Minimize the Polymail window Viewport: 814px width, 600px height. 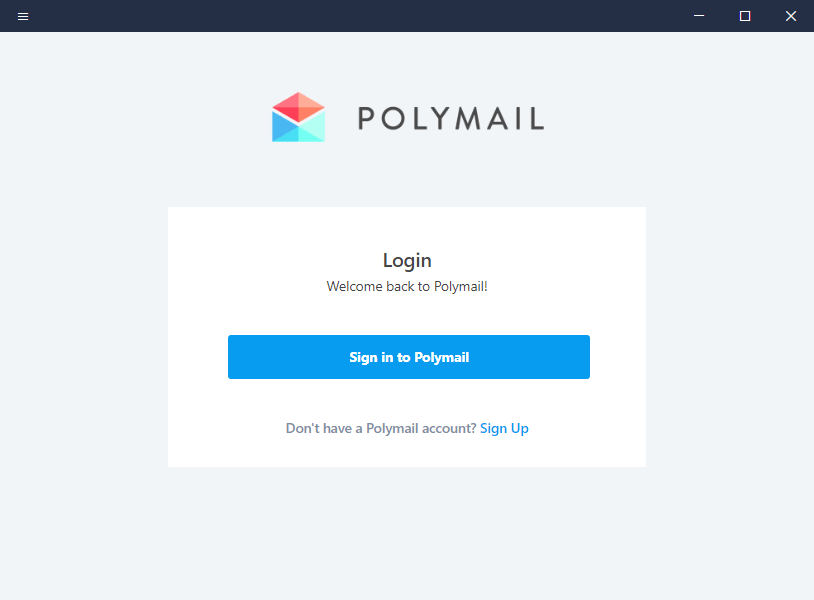pos(699,16)
